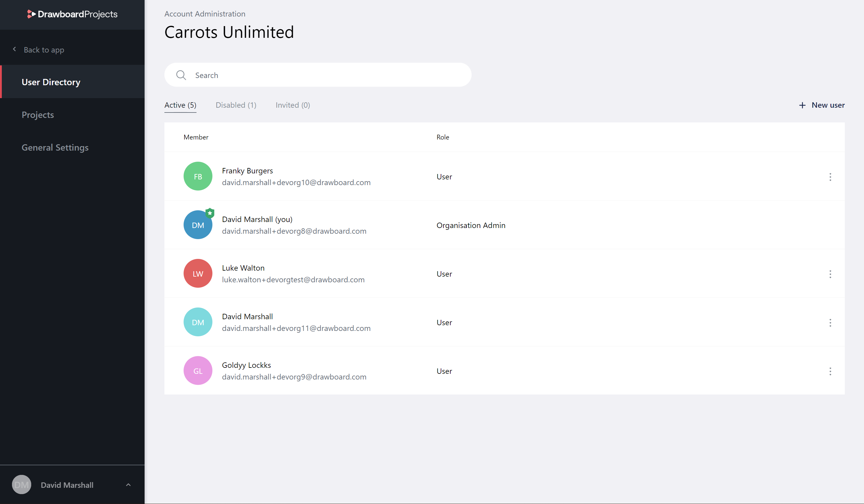Click the Back to app link

click(x=43, y=50)
